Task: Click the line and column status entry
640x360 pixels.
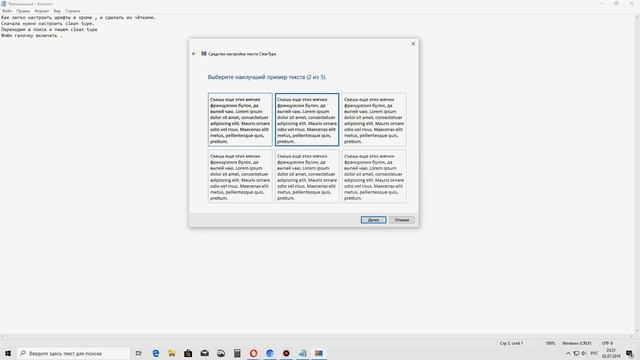Action: [x=511, y=343]
